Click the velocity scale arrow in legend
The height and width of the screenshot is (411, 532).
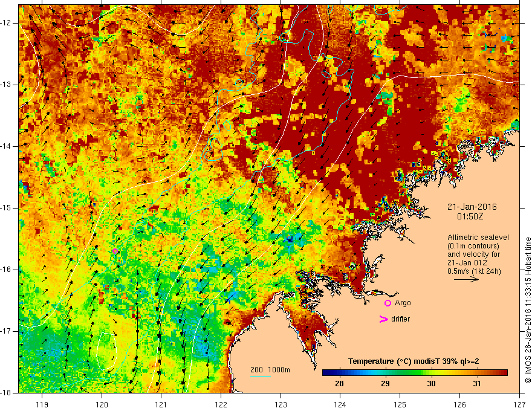point(466,280)
